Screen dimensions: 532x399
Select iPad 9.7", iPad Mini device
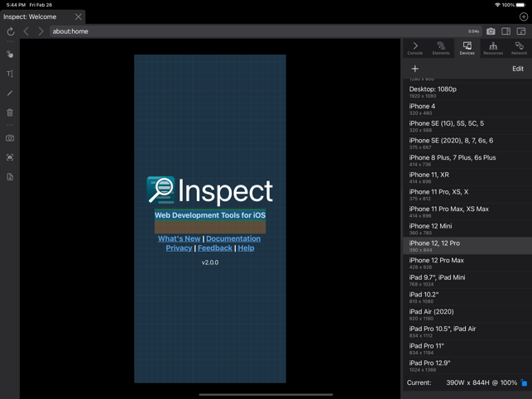[467, 280]
